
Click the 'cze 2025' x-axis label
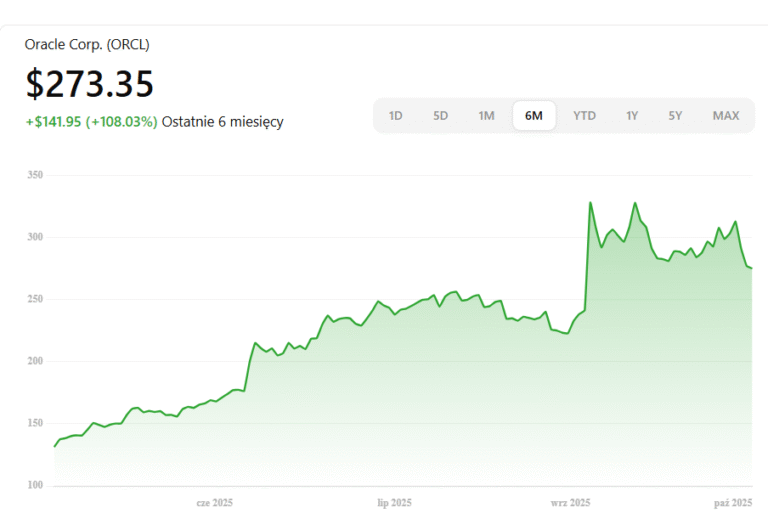point(214,503)
